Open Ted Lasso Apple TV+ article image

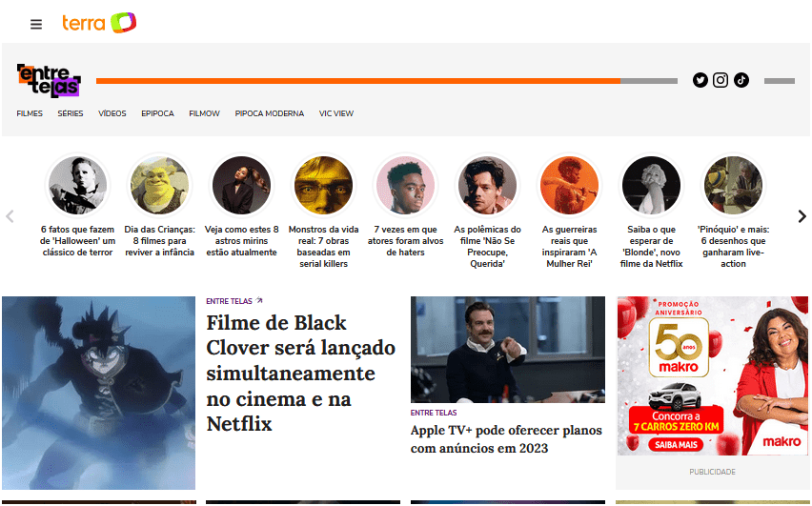click(x=507, y=350)
